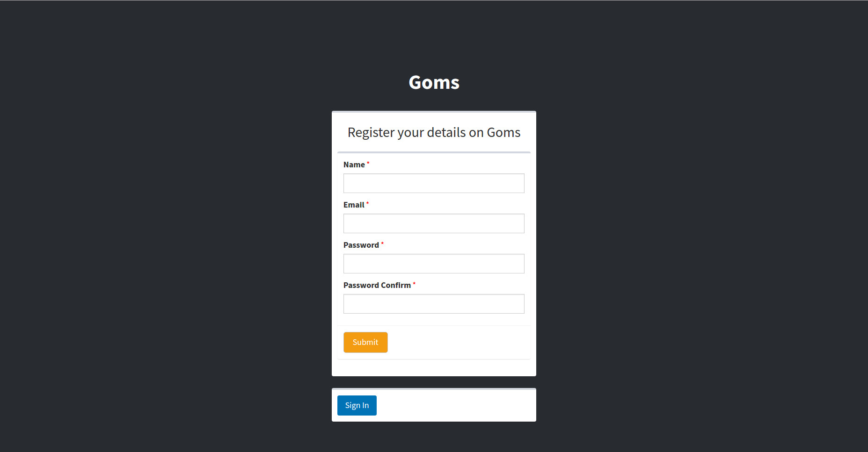Click the Name input field
Screen dimensions: 868x452
click(434, 183)
